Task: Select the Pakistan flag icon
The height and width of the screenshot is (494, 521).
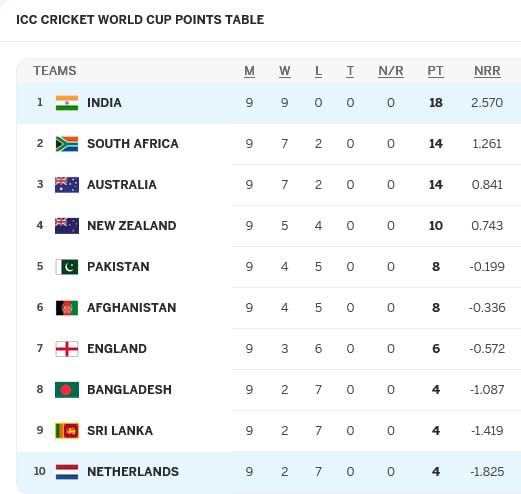Action: (67, 267)
